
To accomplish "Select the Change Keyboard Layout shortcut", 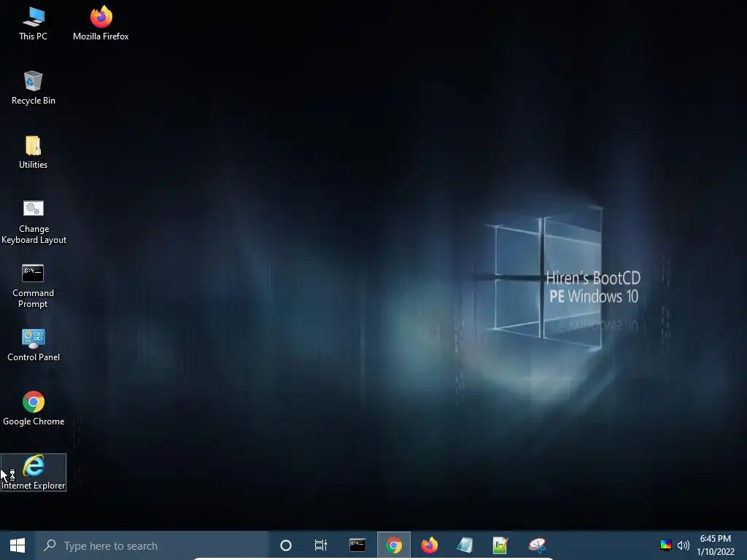I will click(x=34, y=222).
